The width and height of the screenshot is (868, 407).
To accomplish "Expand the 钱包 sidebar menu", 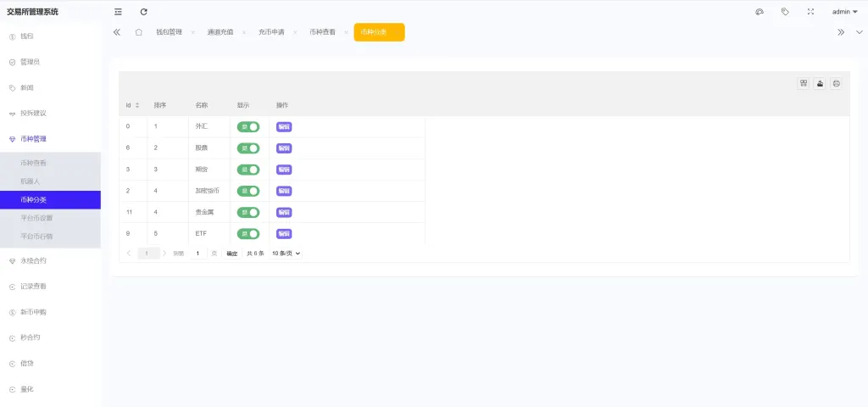I will coord(50,36).
